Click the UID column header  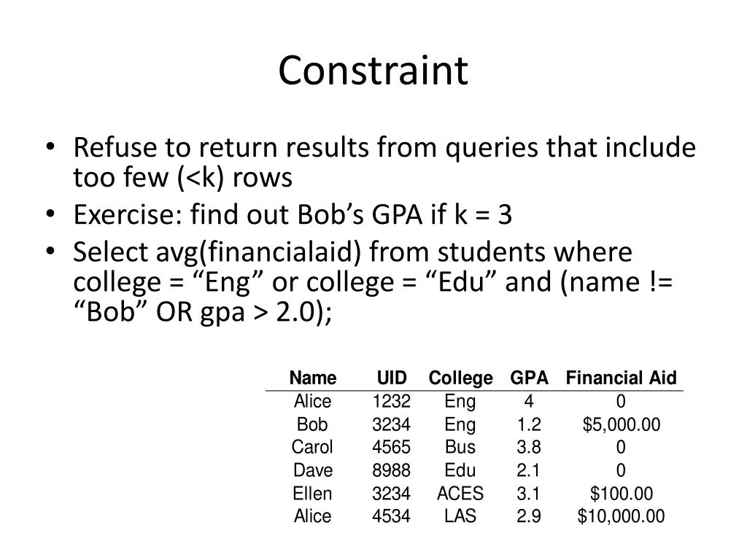[x=392, y=378]
